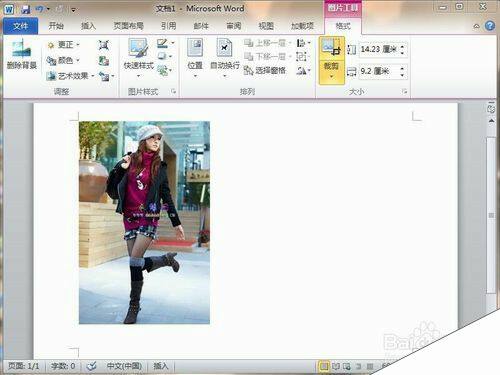Switch to Full Screen Reading view button
The height and width of the screenshot is (375, 500).
[336, 366]
